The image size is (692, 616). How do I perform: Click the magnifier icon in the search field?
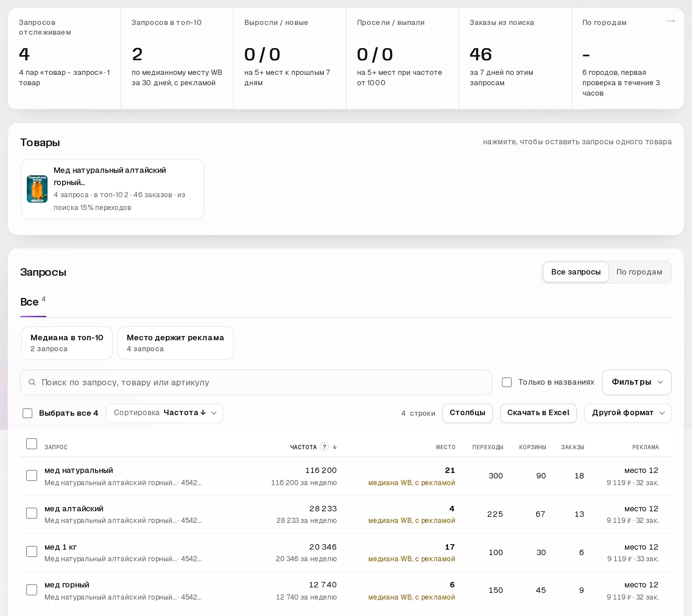[32, 382]
